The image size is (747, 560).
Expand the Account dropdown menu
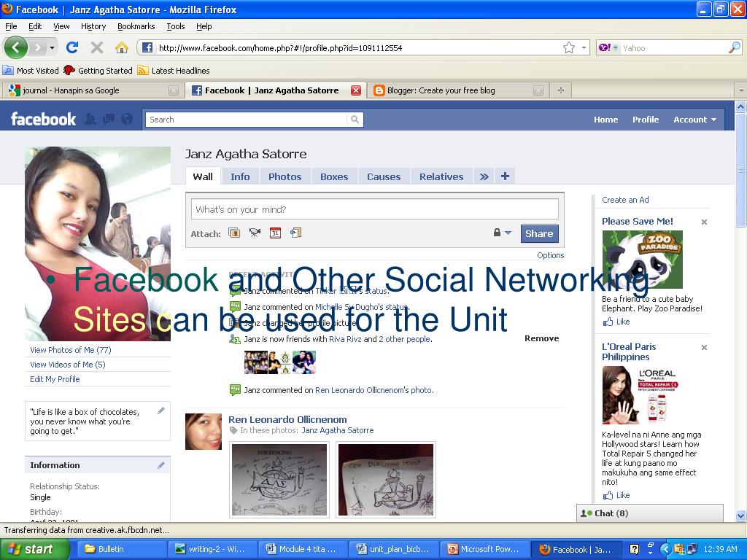click(x=694, y=120)
